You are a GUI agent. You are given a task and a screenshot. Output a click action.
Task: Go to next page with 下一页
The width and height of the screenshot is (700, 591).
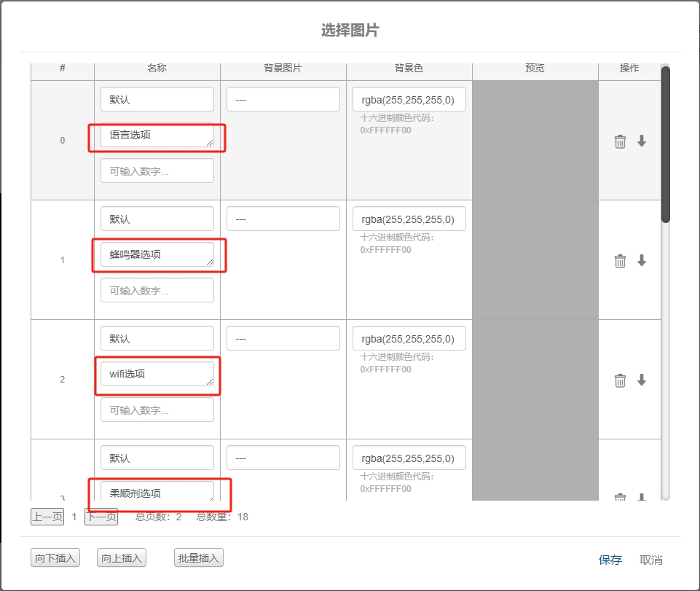click(101, 517)
